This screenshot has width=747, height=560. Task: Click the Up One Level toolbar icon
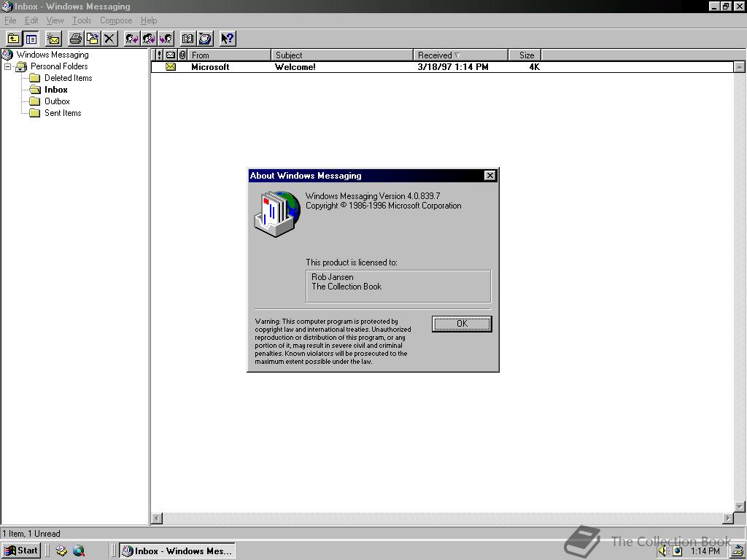(x=14, y=39)
